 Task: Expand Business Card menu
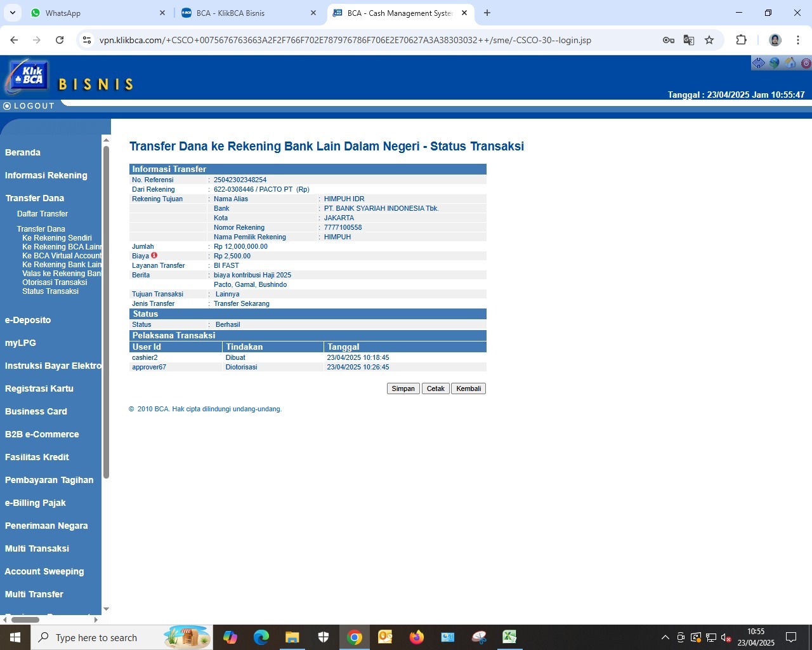click(36, 411)
